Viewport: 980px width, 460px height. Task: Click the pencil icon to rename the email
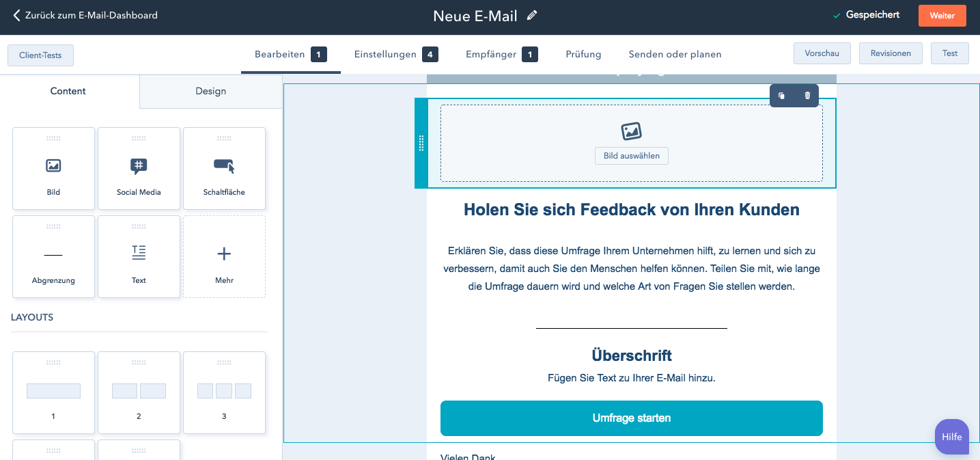pyautogui.click(x=532, y=16)
